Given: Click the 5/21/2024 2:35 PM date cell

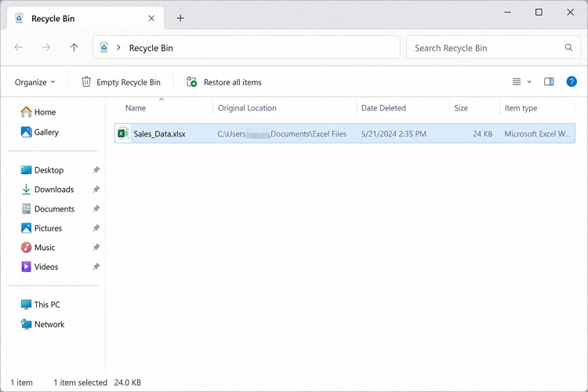Looking at the screenshot, I should tap(394, 134).
